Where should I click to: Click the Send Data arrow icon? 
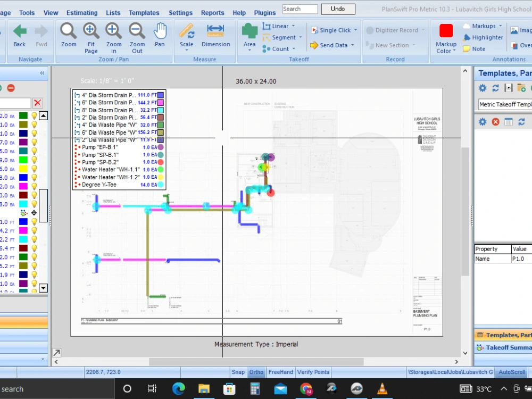click(314, 45)
